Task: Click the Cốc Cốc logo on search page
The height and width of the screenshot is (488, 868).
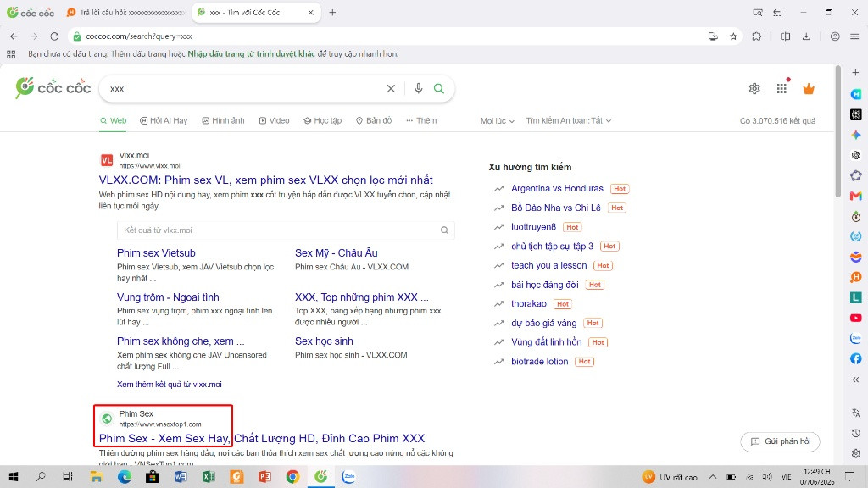Action: (x=53, y=88)
